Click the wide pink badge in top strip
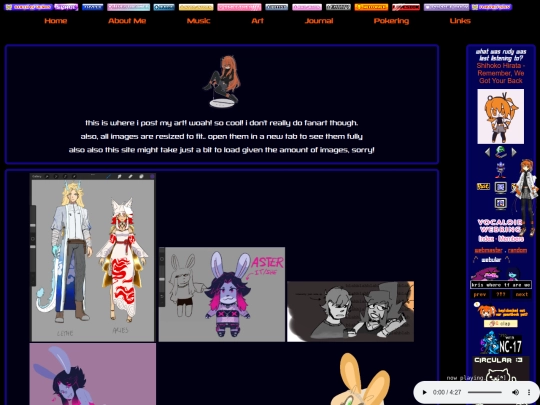540x405 pixels. pos(239,7)
